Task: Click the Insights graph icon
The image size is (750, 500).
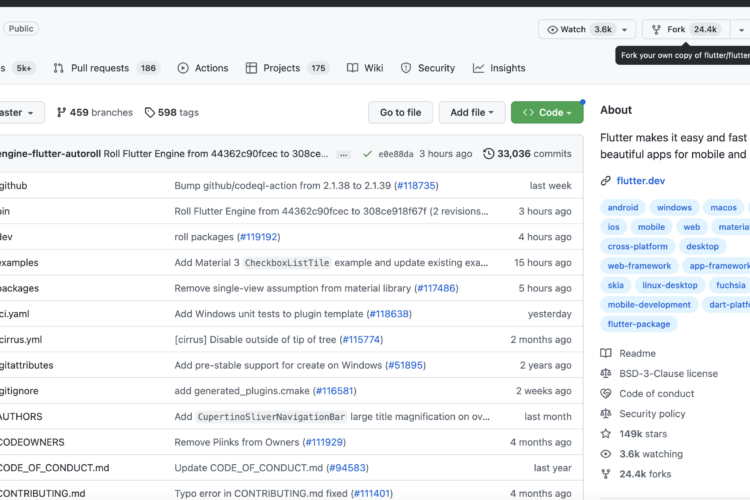Action: 478,68
